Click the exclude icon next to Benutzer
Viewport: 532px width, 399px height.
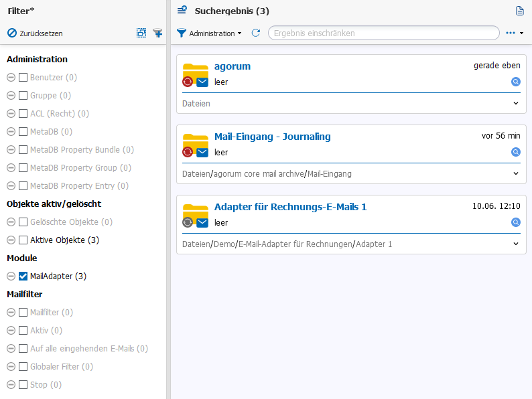[x=11, y=77]
